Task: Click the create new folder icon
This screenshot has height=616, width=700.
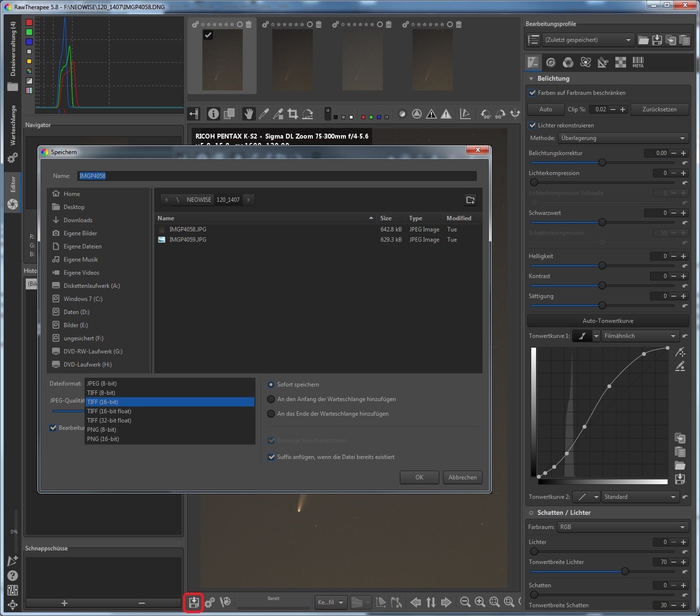Action: click(x=470, y=200)
